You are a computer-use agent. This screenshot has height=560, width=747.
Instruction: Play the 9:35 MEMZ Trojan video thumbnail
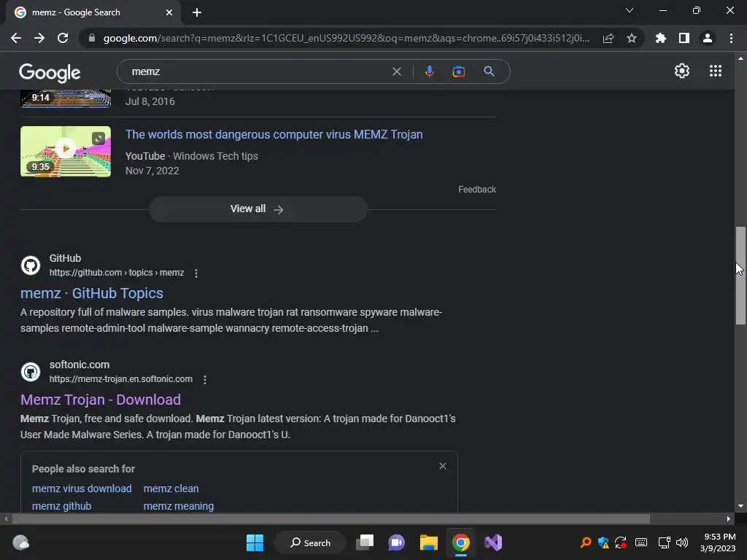click(66, 152)
